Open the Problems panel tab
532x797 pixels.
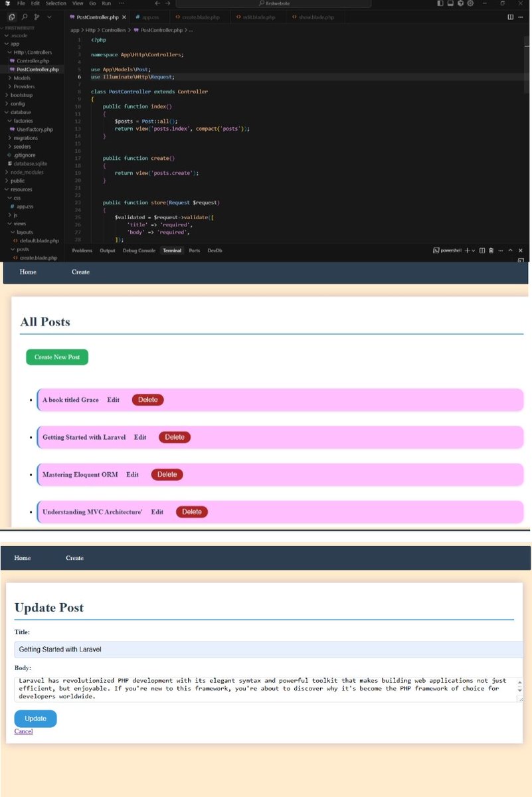pos(82,250)
